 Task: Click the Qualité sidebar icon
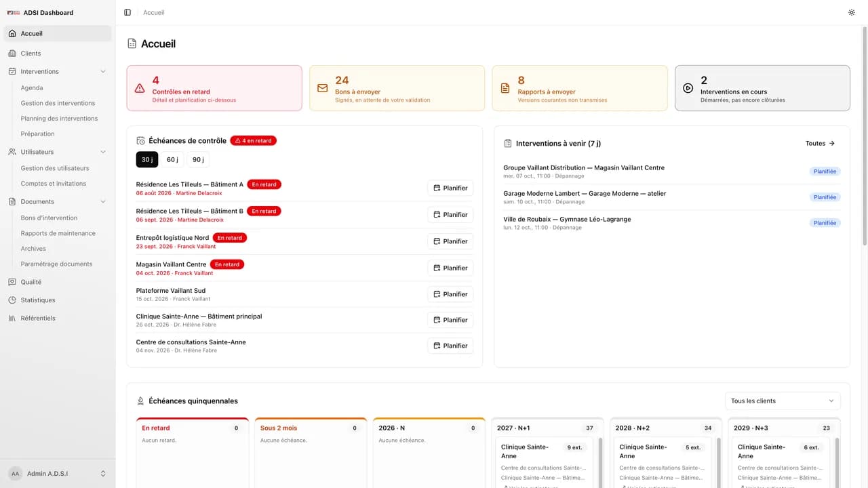pyautogui.click(x=12, y=282)
